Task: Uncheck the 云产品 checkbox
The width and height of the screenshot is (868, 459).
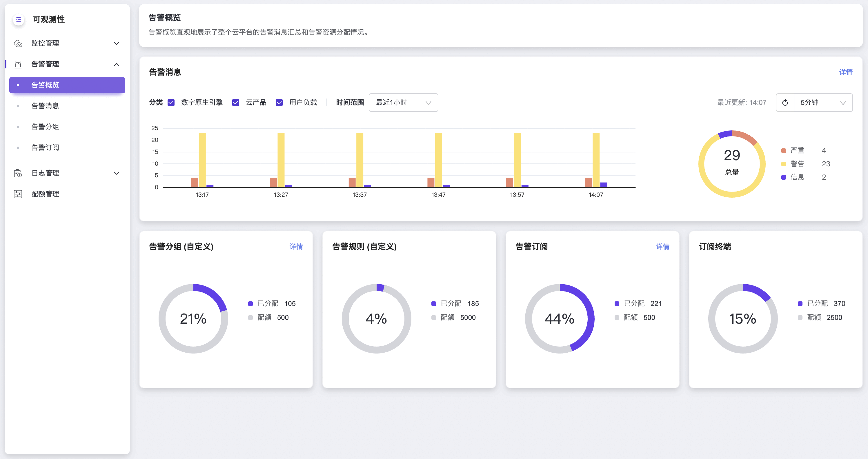Action: [x=235, y=102]
